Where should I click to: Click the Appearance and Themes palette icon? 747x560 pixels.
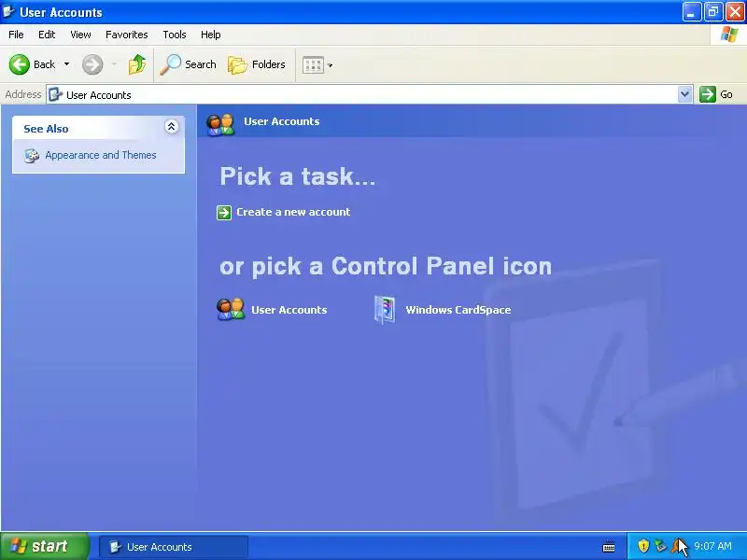pyautogui.click(x=32, y=156)
